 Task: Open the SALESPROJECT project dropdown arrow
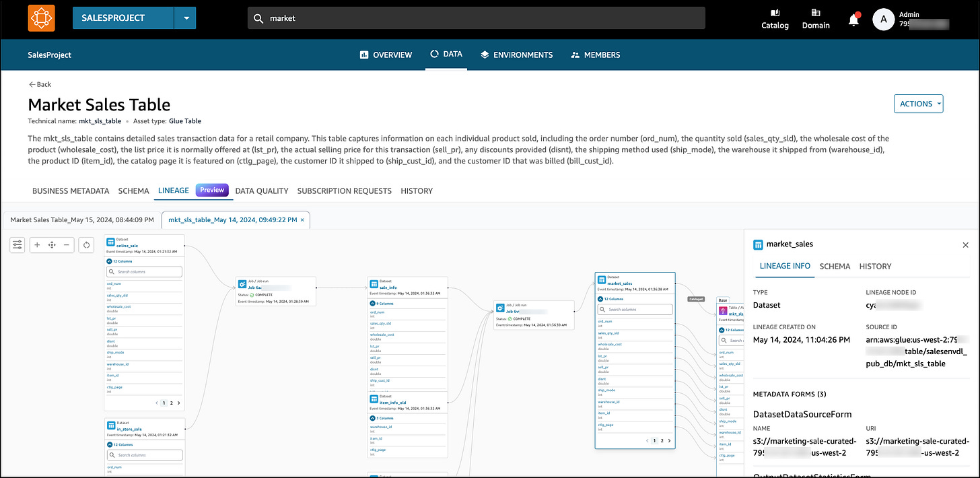click(185, 18)
